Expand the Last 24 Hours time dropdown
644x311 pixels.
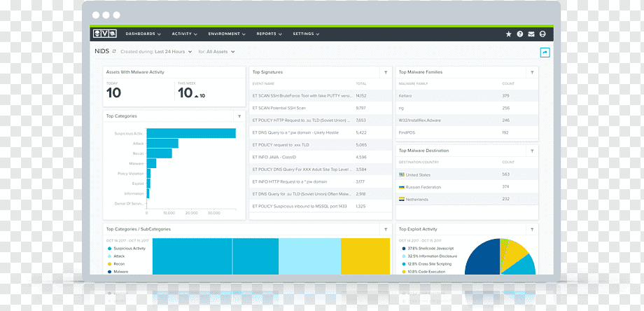(172, 52)
